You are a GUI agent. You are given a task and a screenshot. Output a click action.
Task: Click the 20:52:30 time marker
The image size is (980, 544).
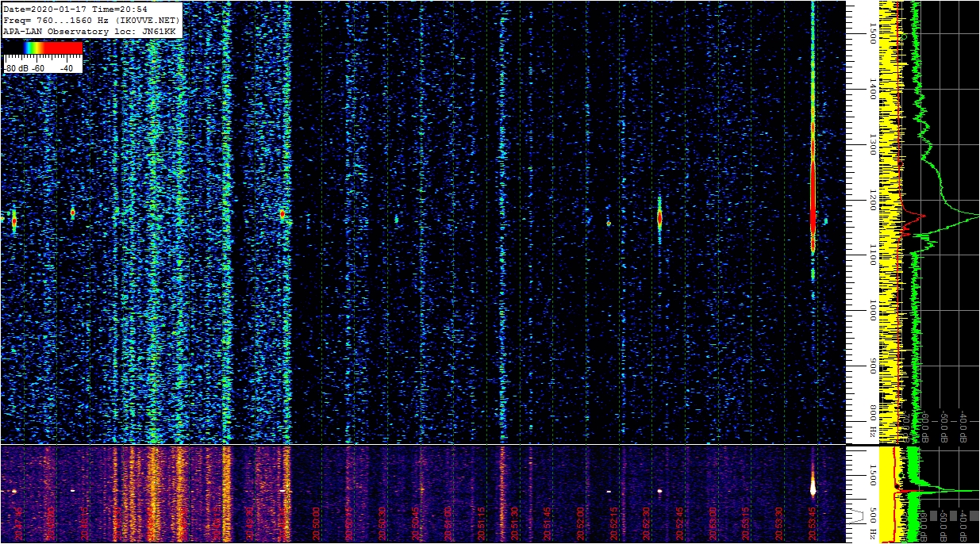tap(647, 523)
